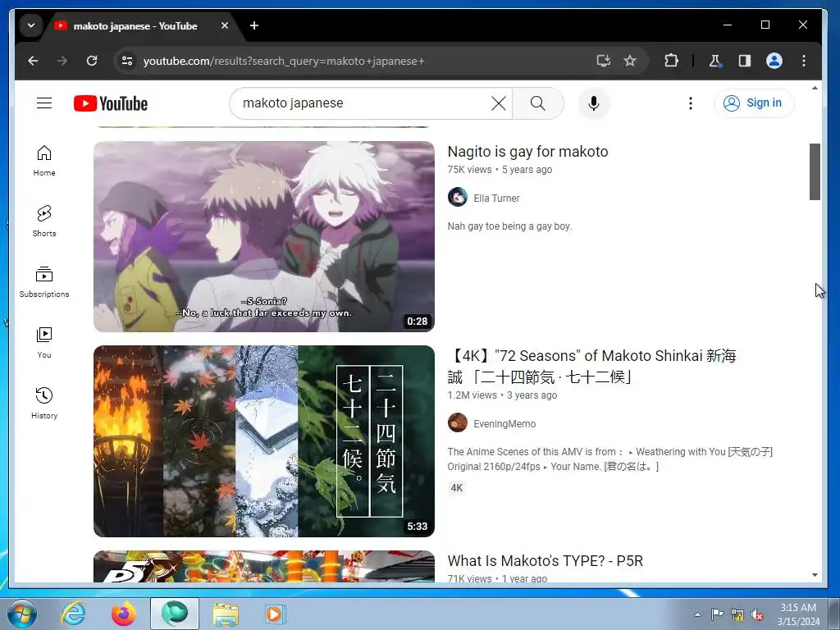Open Subscriptions in the sidebar
The height and width of the screenshot is (630, 840).
pos(44,282)
